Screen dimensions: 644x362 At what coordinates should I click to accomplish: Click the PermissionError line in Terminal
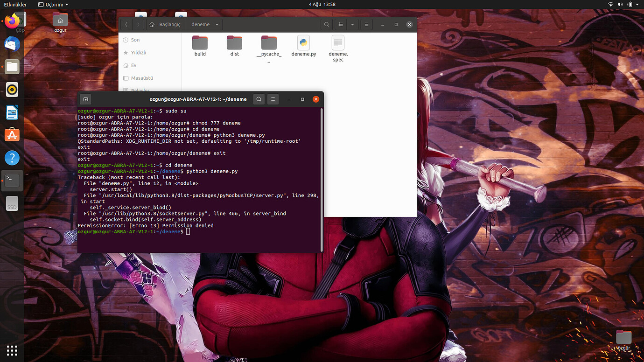click(146, 225)
